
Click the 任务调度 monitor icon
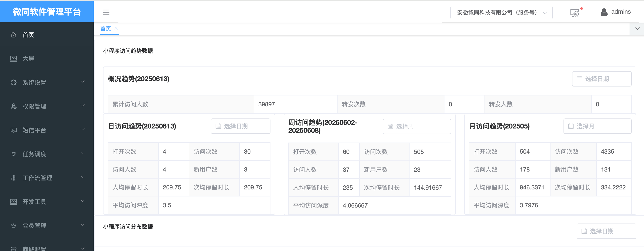(14, 154)
